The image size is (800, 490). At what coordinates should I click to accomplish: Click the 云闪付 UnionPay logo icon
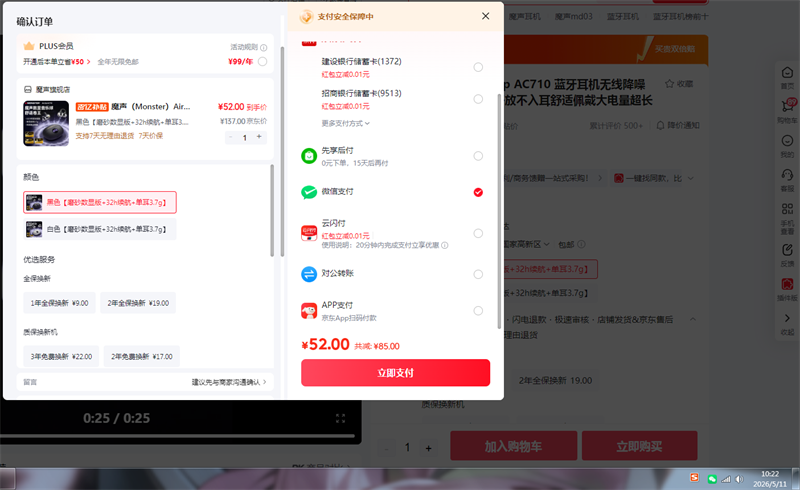309,233
